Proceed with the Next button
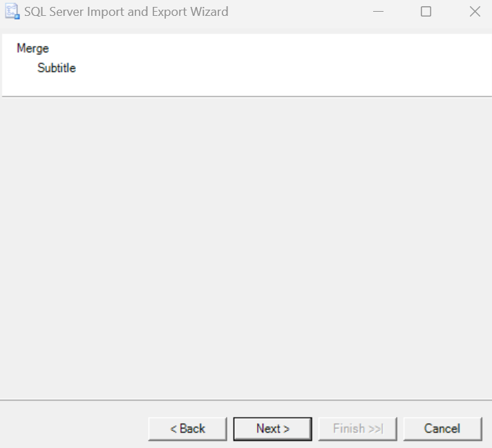The image size is (492, 448). pyautogui.click(x=272, y=429)
